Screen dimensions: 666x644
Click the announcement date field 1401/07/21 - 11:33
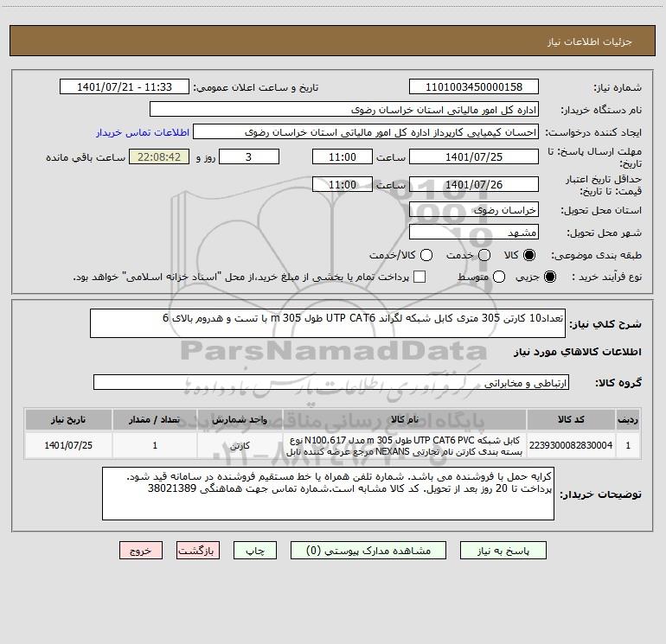[124, 87]
